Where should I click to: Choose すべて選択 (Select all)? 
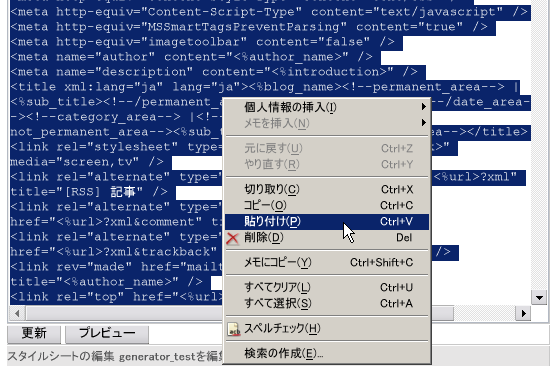click(327, 303)
